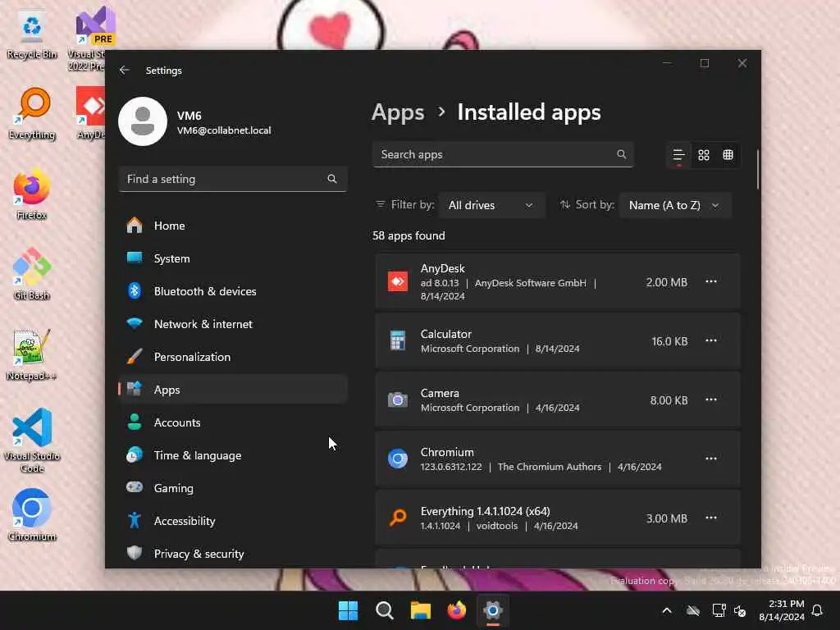Viewport: 840px width, 630px height.
Task: Click Camera size '8.00 KB'
Action: [x=669, y=400]
